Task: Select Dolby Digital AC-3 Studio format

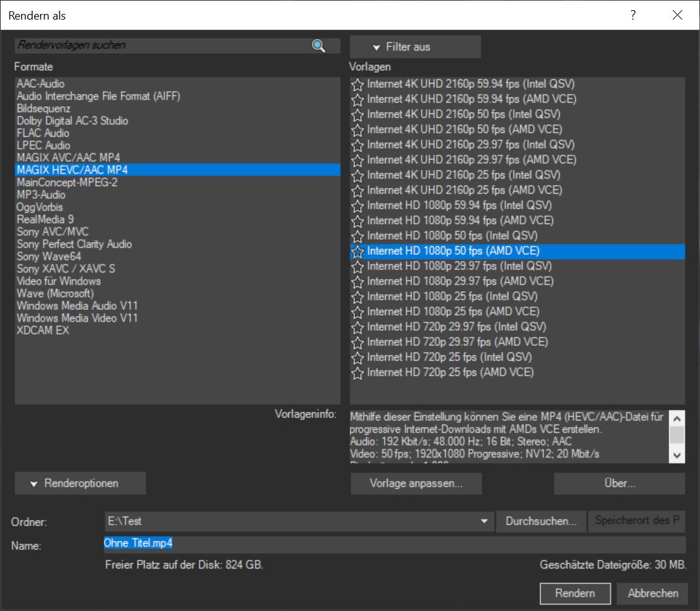Action: 177,121
